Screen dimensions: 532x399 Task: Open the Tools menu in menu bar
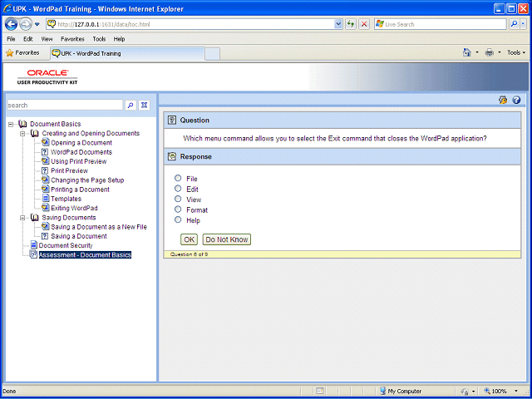tap(99, 39)
